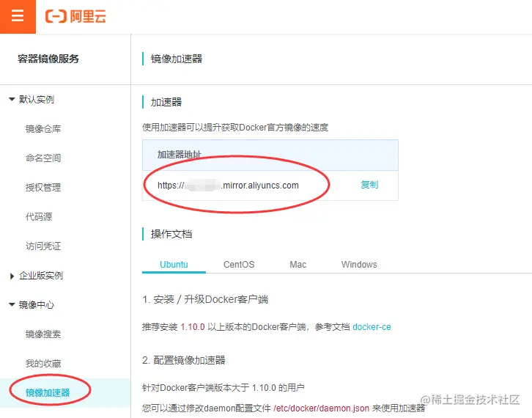
Task: Click heading 2. 配置镜像加速器
Action: pyautogui.click(x=184, y=360)
